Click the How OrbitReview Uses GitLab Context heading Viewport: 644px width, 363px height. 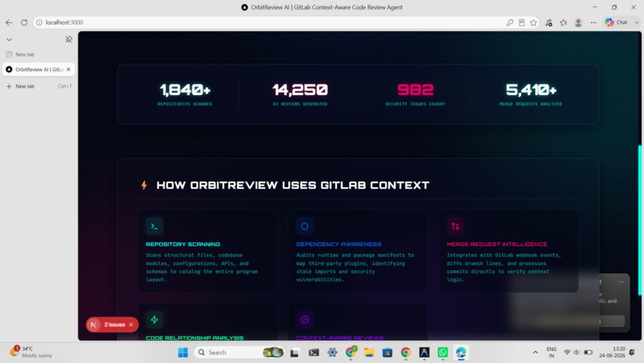click(x=293, y=185)
